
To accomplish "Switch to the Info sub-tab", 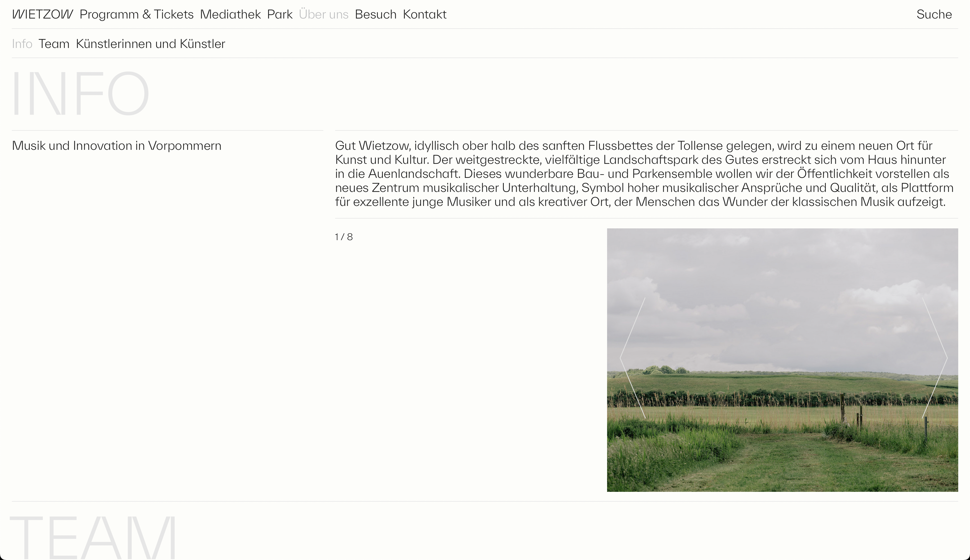I will [22, 44].
